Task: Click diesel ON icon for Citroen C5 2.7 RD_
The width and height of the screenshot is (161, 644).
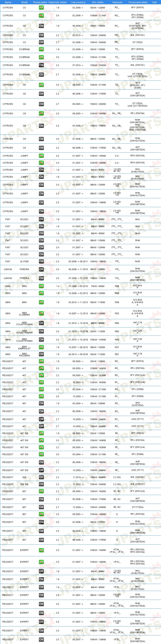Action: point(41,42)
